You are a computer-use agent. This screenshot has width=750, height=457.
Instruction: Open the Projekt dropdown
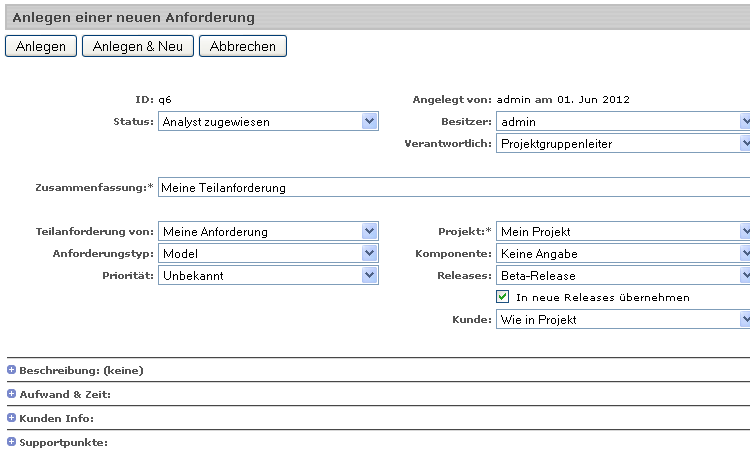coord(622,232)
